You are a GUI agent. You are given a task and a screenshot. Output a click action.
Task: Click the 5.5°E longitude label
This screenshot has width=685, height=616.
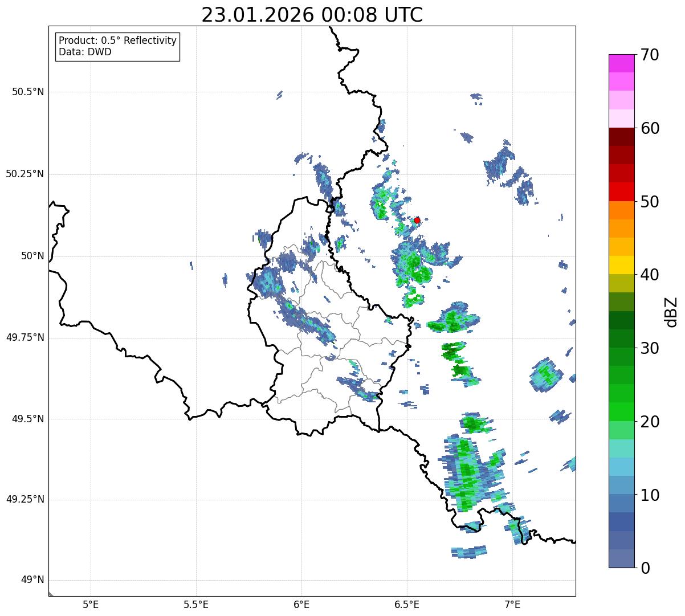(196, 604)
